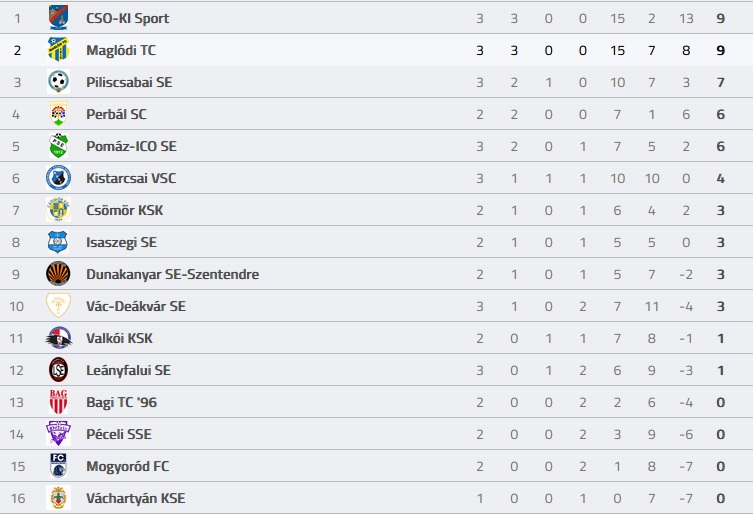Select the highlighted Maglódi TC row

pyautogui.click(x=376, y=50)
